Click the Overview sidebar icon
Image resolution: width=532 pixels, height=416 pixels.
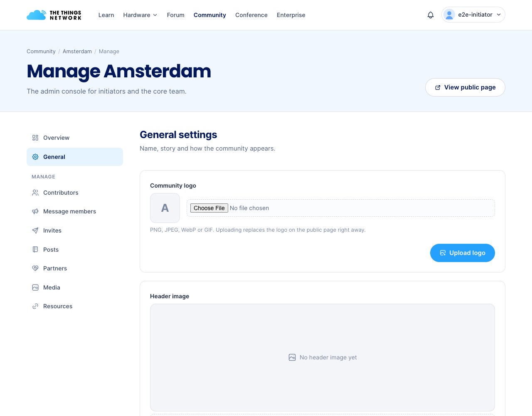[x=35, y=138]
